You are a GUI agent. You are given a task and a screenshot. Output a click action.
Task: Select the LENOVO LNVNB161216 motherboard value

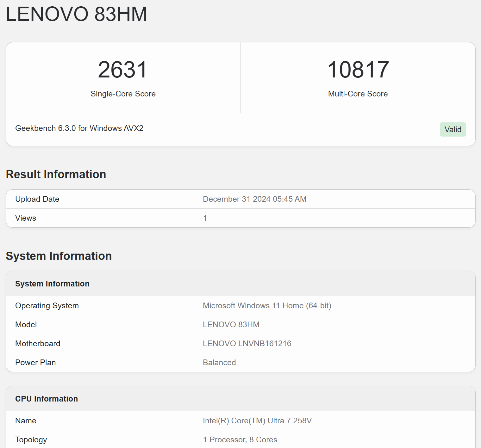247,344
